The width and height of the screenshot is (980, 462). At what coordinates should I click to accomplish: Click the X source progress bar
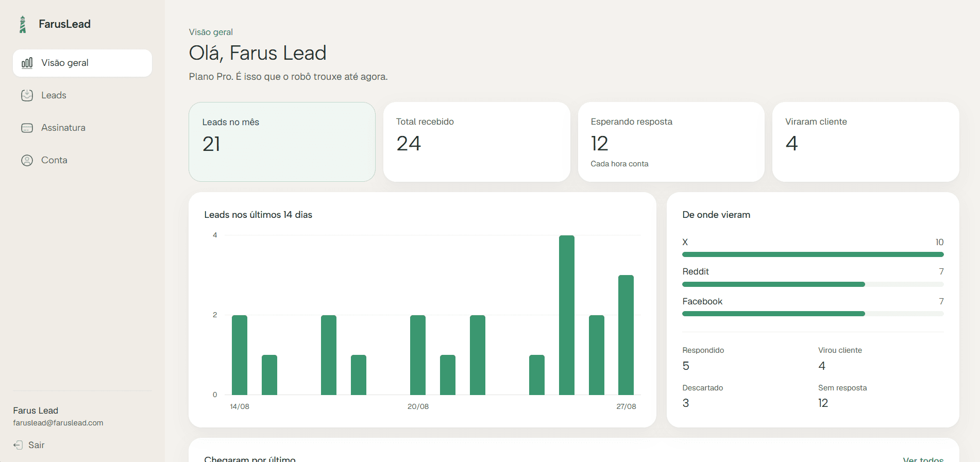point(813,254)
